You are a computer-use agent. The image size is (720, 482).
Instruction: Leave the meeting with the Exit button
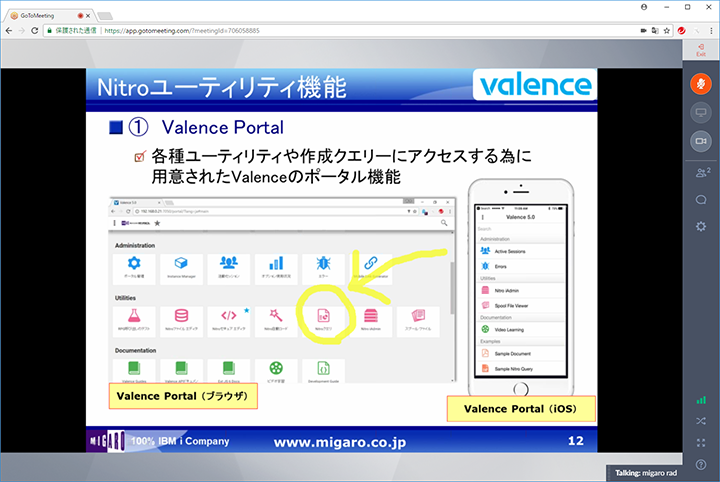point(701,50)
